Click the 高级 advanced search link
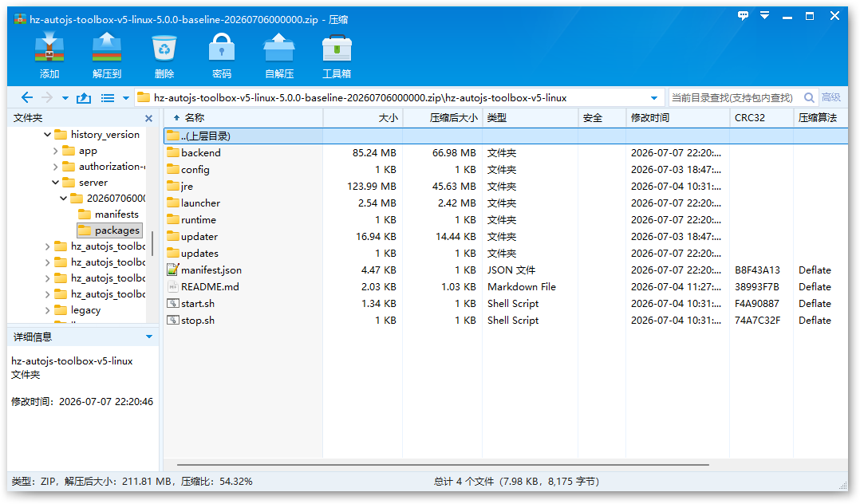 [831, 97]
